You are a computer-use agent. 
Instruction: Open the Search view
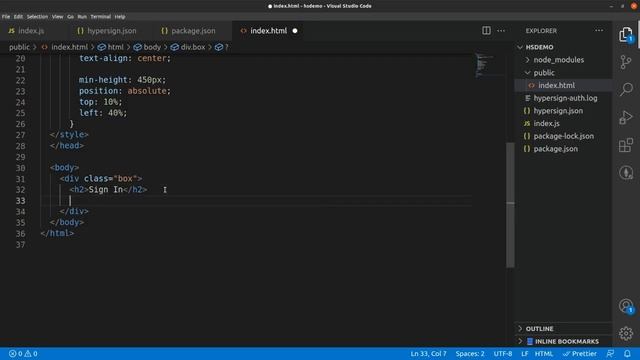(x=626, y=89)
